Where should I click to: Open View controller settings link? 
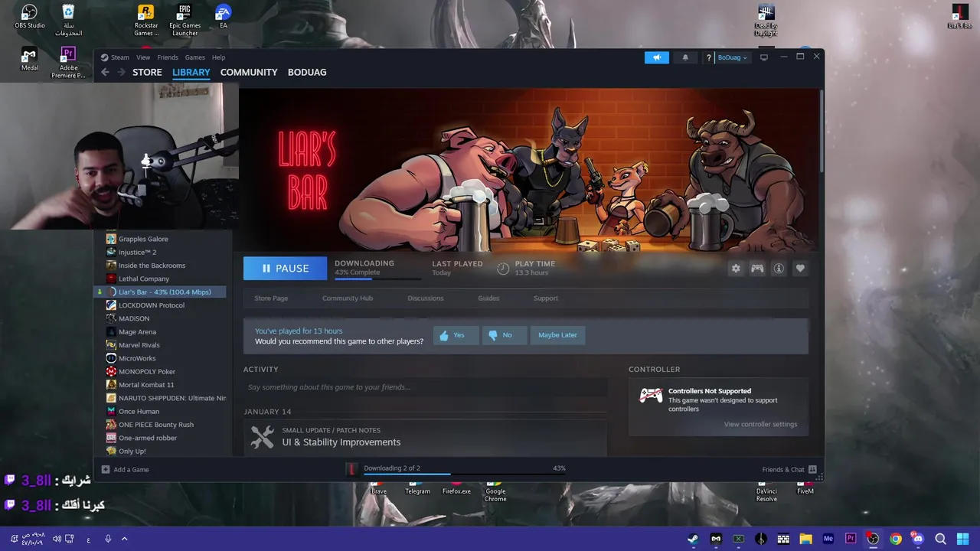coord(760,424)
